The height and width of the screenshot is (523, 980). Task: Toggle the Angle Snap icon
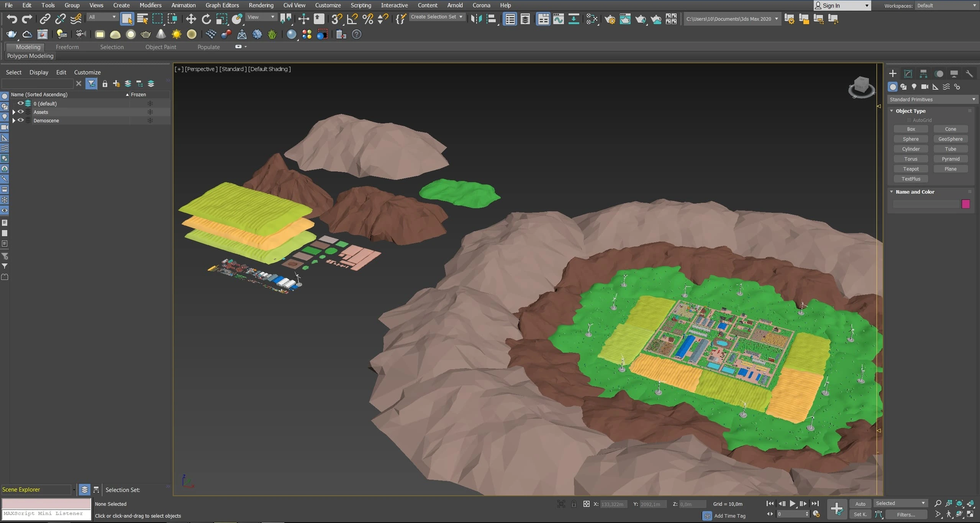coord(352,19)
